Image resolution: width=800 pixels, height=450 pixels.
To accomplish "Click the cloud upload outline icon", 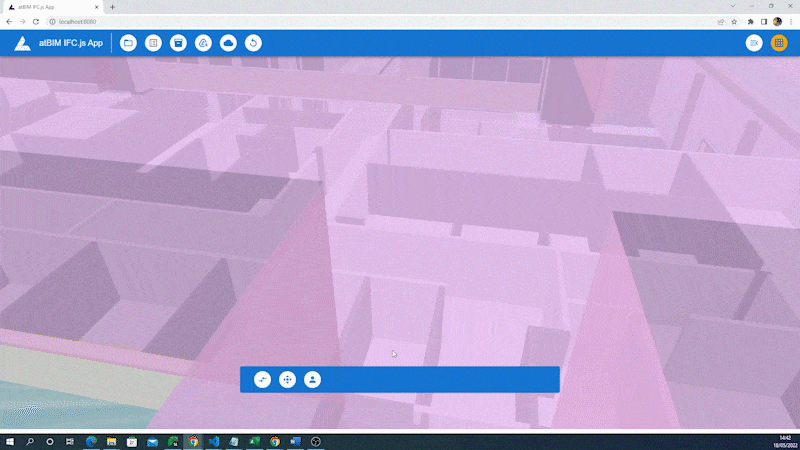I will pyautogui.click(x=203, y=43).
